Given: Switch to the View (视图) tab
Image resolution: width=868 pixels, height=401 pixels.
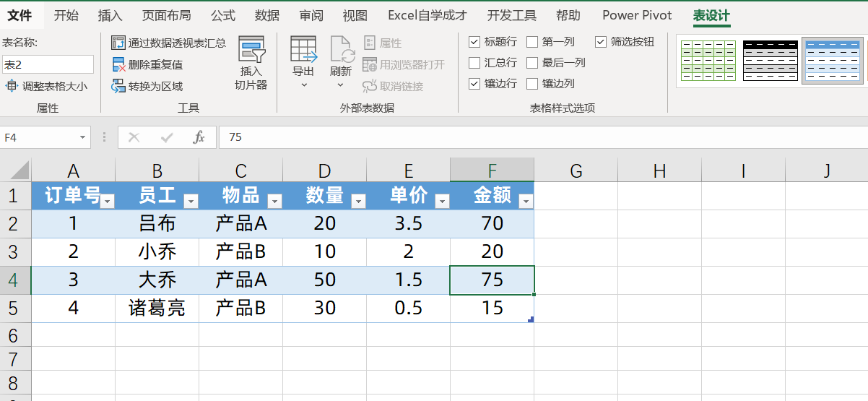Looking at the screenshot, I should pyautogui.click(x=355, y=15).
